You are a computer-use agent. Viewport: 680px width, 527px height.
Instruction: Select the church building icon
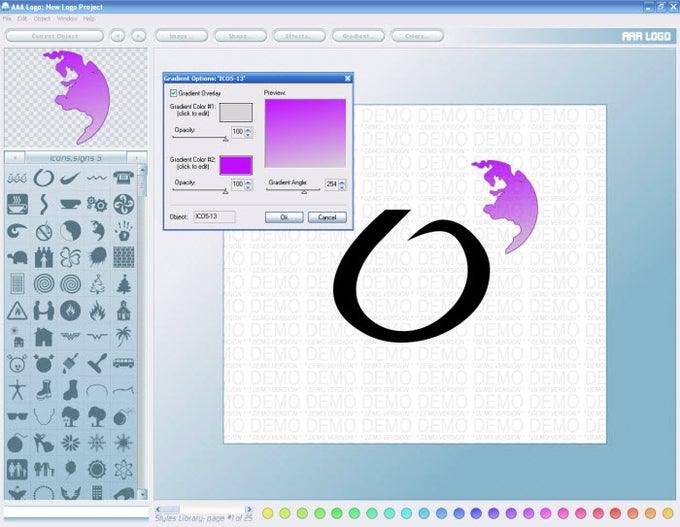click(x=124, y=311)
